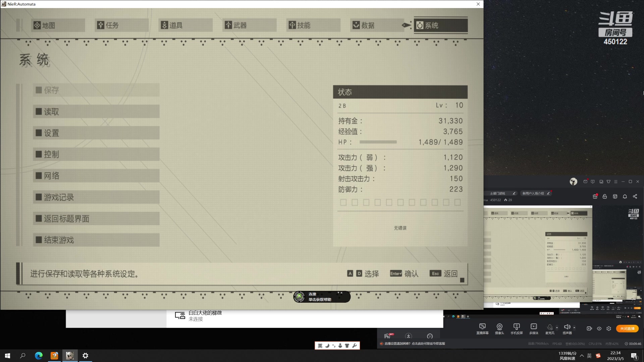Click the window layout icon in Douyu title bar
The image size is (644, 362).
point(601,182)
